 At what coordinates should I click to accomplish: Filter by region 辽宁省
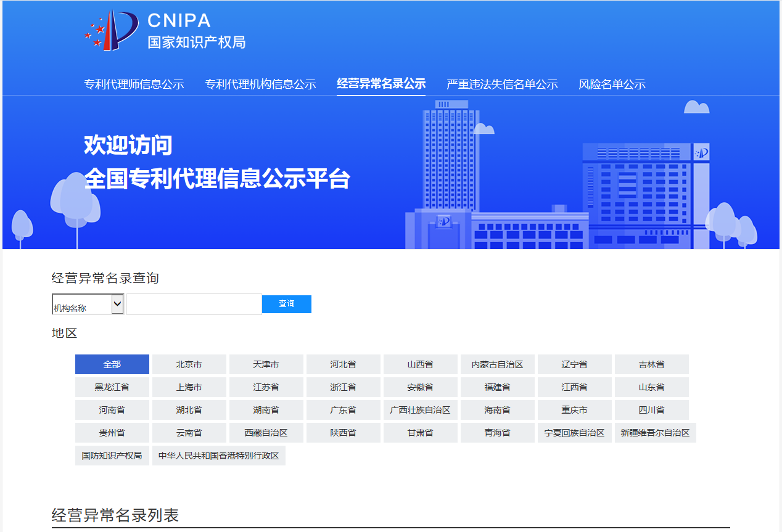point(575,364)
